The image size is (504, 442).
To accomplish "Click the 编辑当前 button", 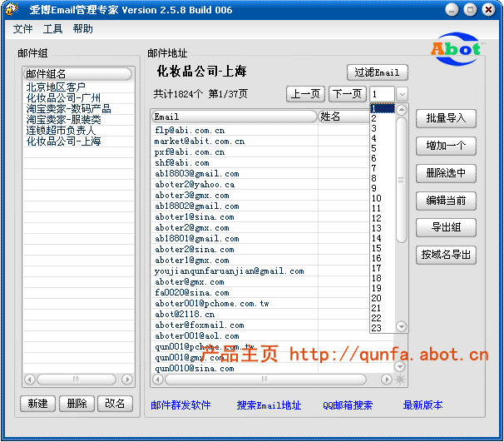I will [x=446, y=201].
